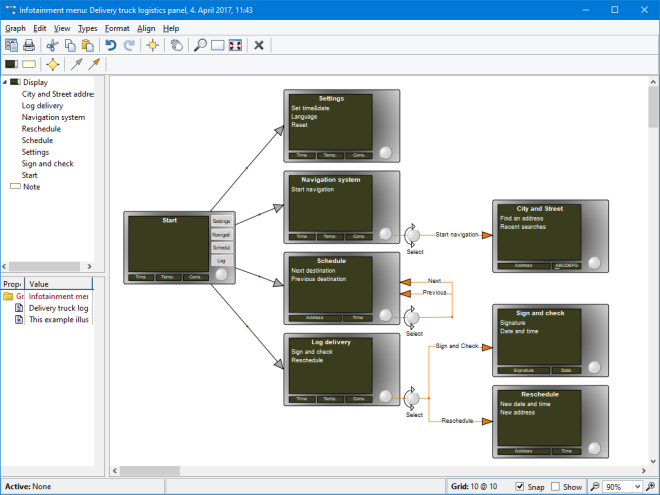Select the orange arrow relationship tool

tap(95, 64)
